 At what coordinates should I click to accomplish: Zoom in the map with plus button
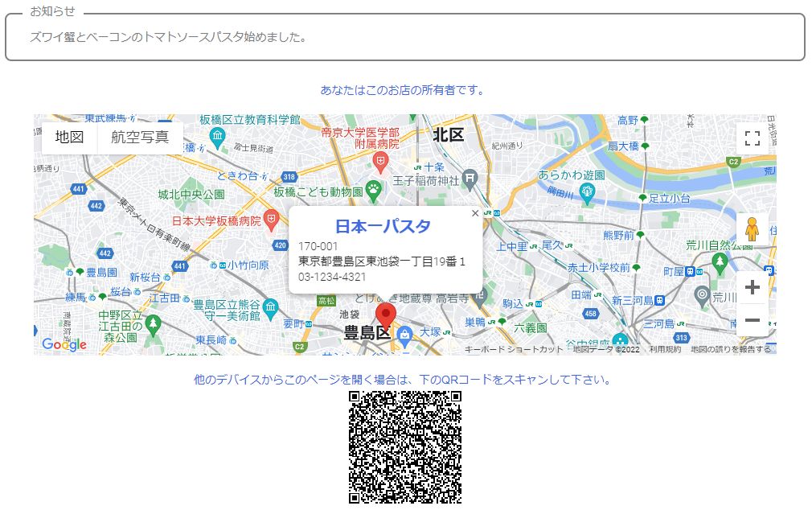pyautogui.click(x=752, y=287)
